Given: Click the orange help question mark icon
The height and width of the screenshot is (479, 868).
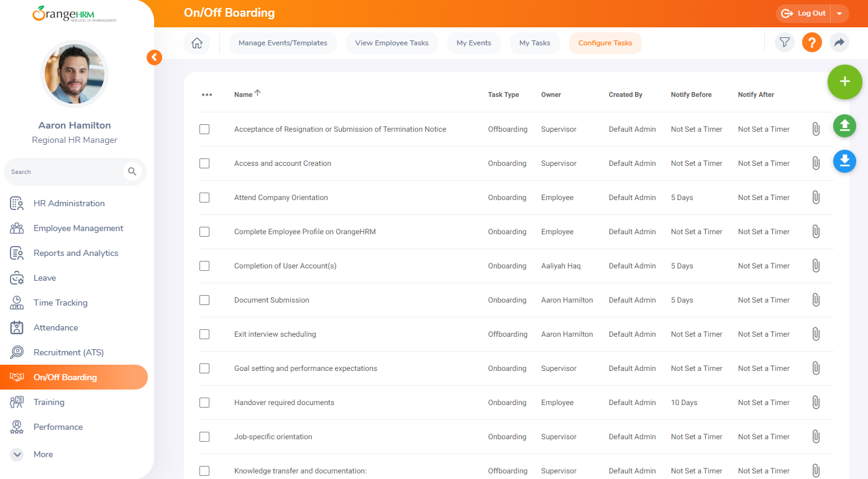Looking at the screenshot, I should tap(812, 43).
